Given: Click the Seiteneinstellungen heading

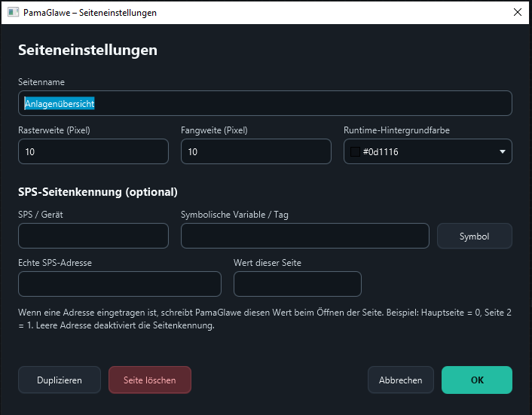Looking at the screenshot, I should pos(88,50).
